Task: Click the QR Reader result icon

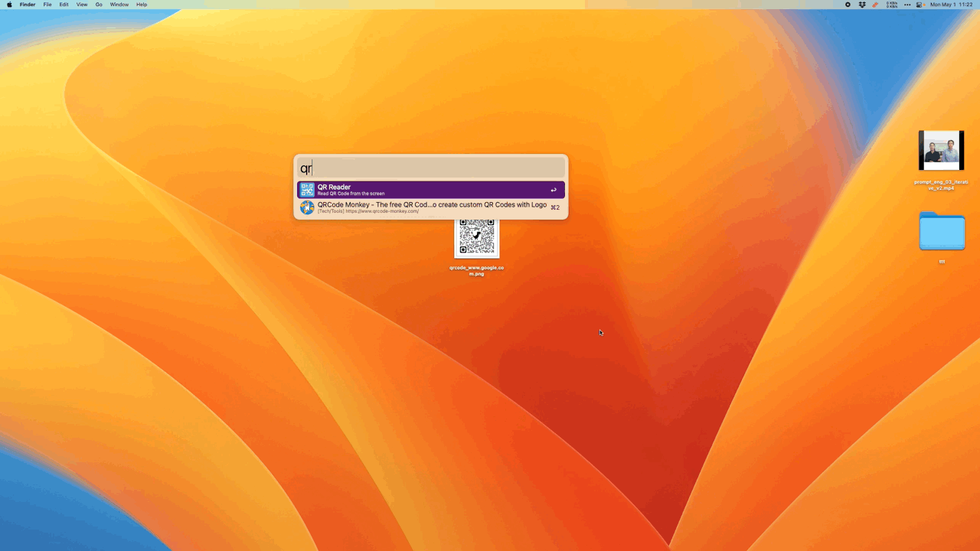Action: (x=307, y=190)
